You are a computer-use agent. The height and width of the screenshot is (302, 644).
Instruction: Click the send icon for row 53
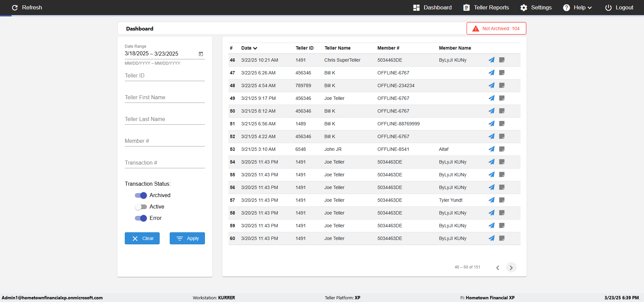491,149
